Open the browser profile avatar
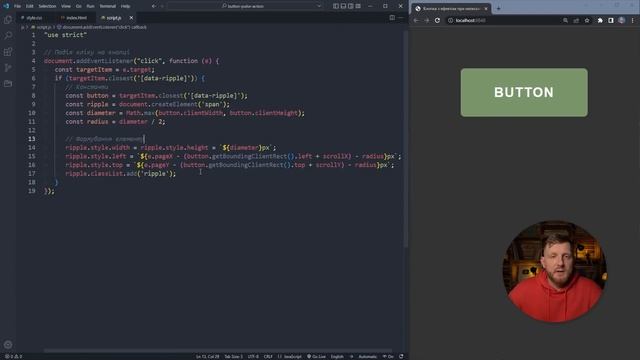This screenshot has height=360, width=640. 621,20
